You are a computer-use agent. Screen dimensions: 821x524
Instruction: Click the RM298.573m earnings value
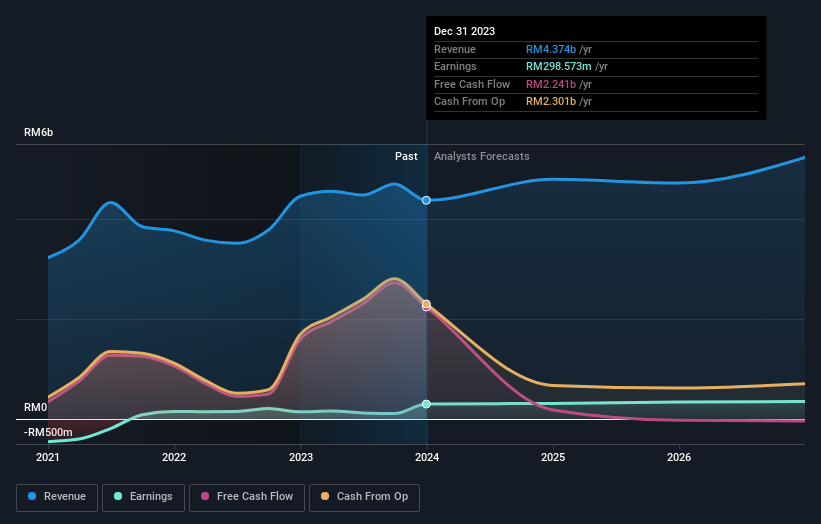pos(559,66)
